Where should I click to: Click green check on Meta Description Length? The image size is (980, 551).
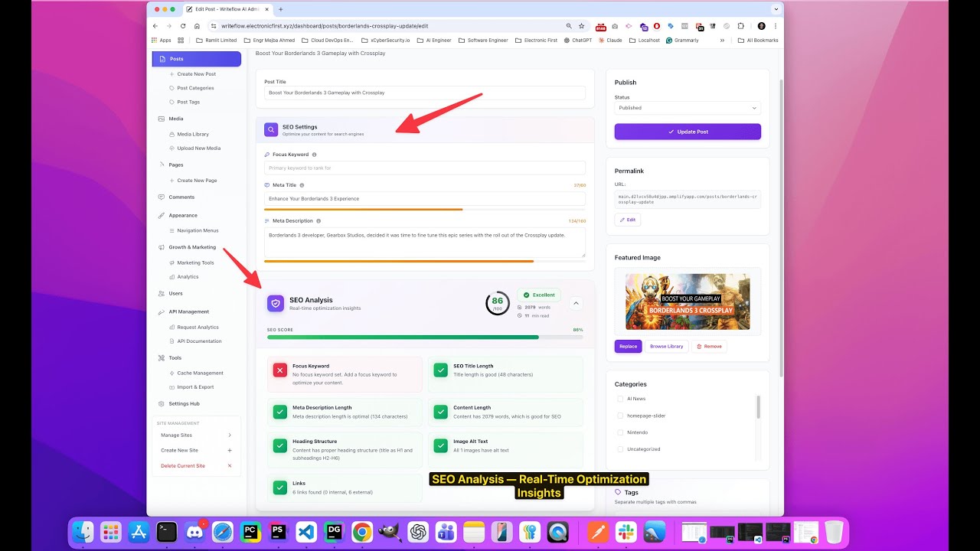(279, 412)
